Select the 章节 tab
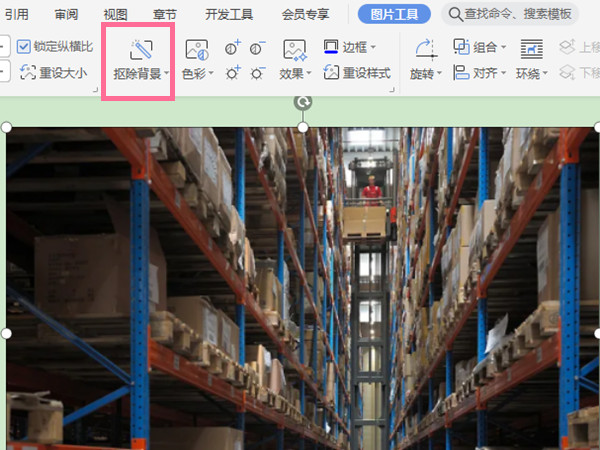 pos(165,15)
